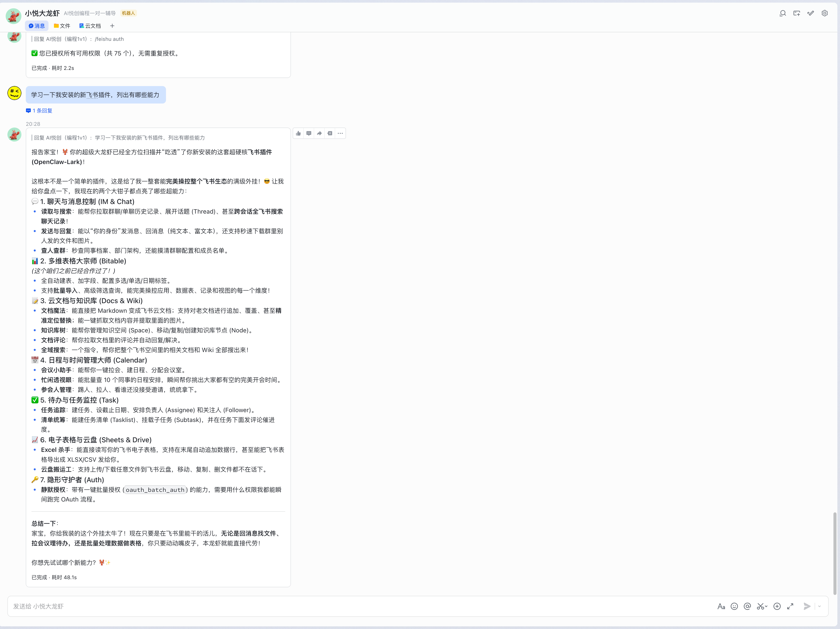The height and width of the screenshot is (629, 840).
Task: Click the bullet label '查人查群'
Action: [x=53, y=251]
